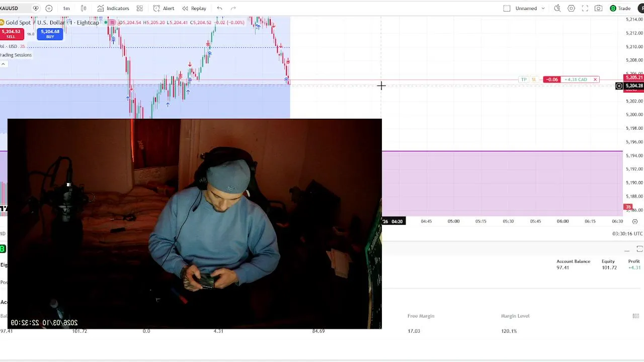This screenshot has height=362, width=644.
Task: Click the blue BUY 5,204.68 button
Action: click(x=50, y=34)
